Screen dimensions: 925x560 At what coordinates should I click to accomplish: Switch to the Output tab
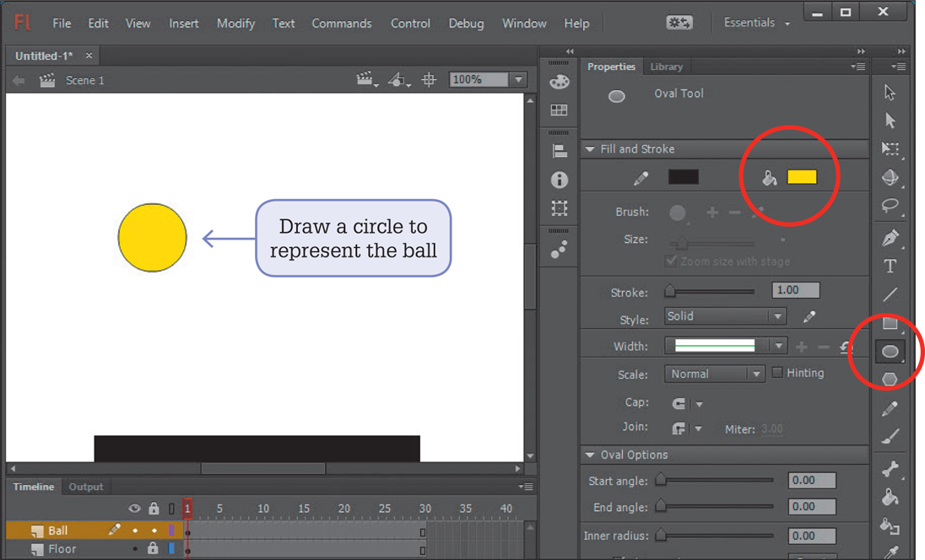pos(85,487)
